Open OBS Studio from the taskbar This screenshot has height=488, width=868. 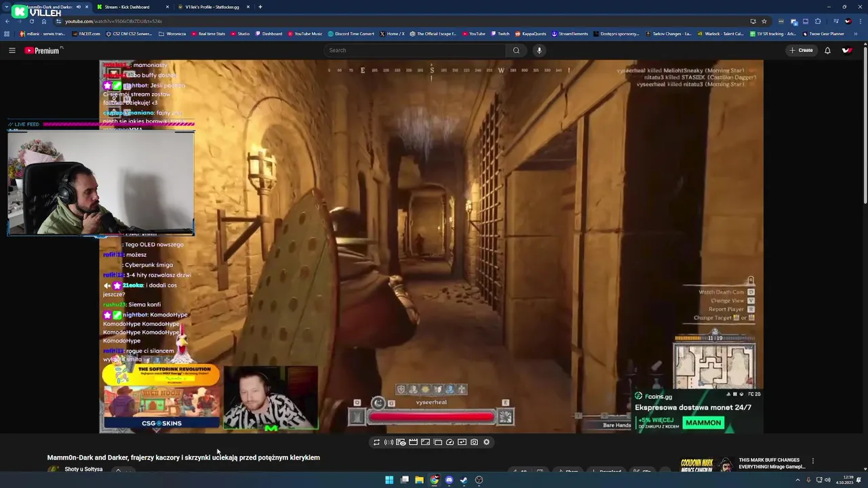pyautogui.click(x=479, y=480)
